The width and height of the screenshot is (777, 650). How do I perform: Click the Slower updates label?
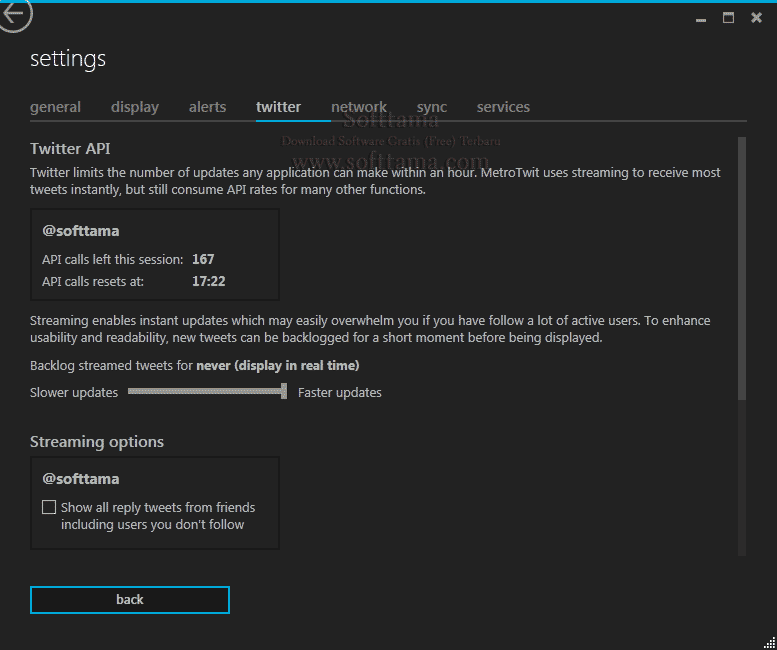[x=74, y=393]
